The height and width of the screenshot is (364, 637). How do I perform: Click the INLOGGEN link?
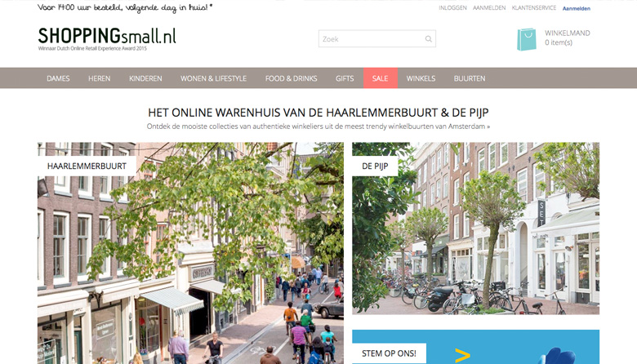(452, 7)
